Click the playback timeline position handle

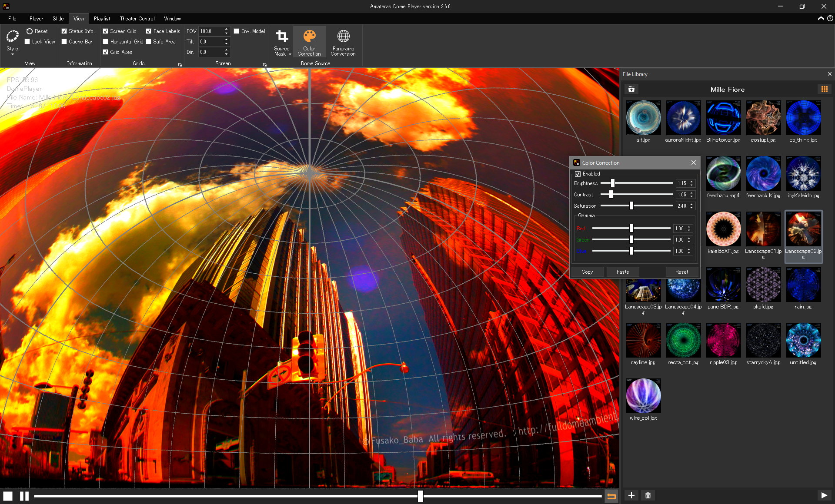(421, 496)
